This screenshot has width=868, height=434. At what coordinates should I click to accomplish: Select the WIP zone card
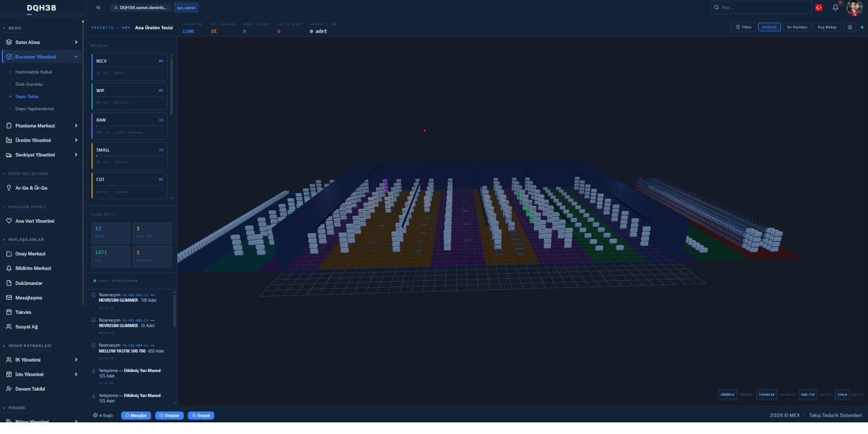130,96
